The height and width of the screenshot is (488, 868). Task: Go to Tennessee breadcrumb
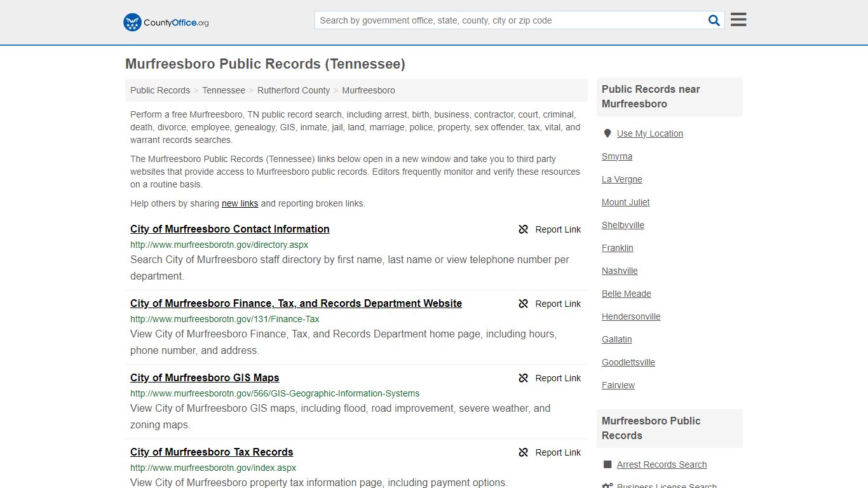point(224,90)
